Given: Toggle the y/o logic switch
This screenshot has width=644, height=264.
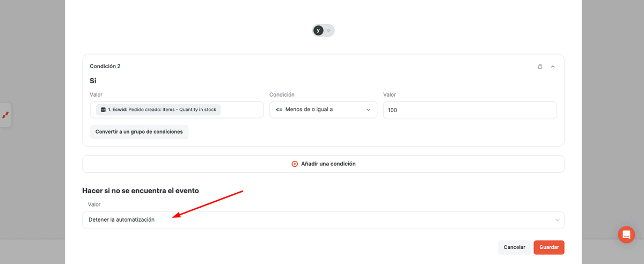Looking at the screenshot, I should (x=324, y=31).
